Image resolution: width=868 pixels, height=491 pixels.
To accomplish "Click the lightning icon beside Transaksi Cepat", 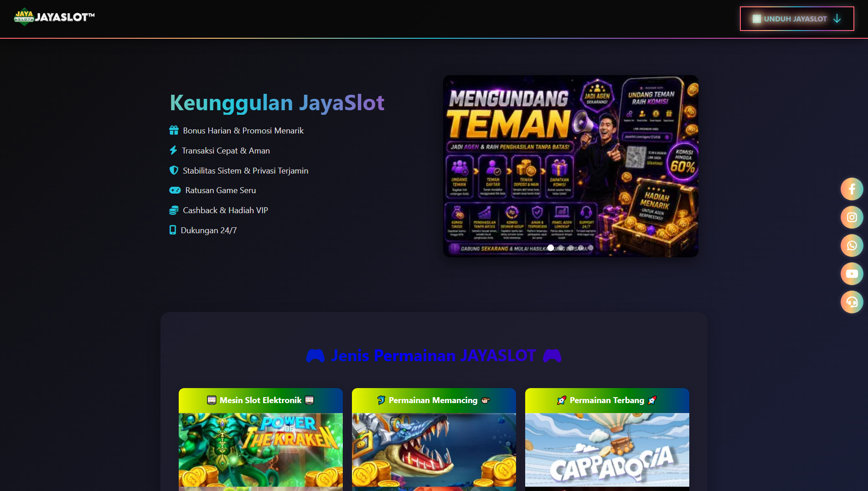I will (173, 150).
